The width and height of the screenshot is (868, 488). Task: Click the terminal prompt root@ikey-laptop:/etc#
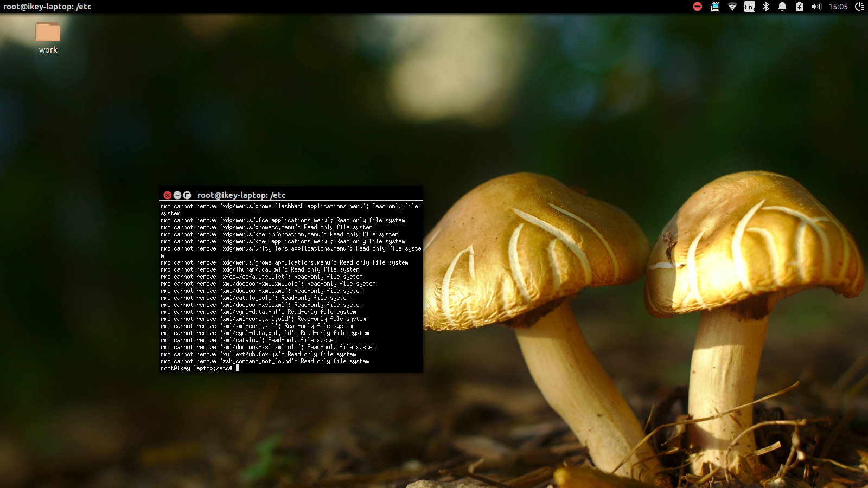click(x=196, y=368)
